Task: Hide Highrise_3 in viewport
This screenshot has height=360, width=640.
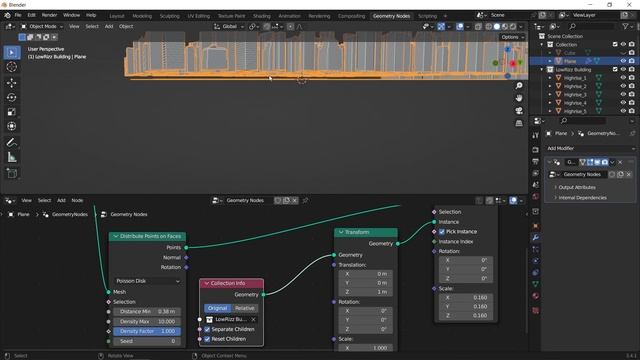Action: coord(623,95)
